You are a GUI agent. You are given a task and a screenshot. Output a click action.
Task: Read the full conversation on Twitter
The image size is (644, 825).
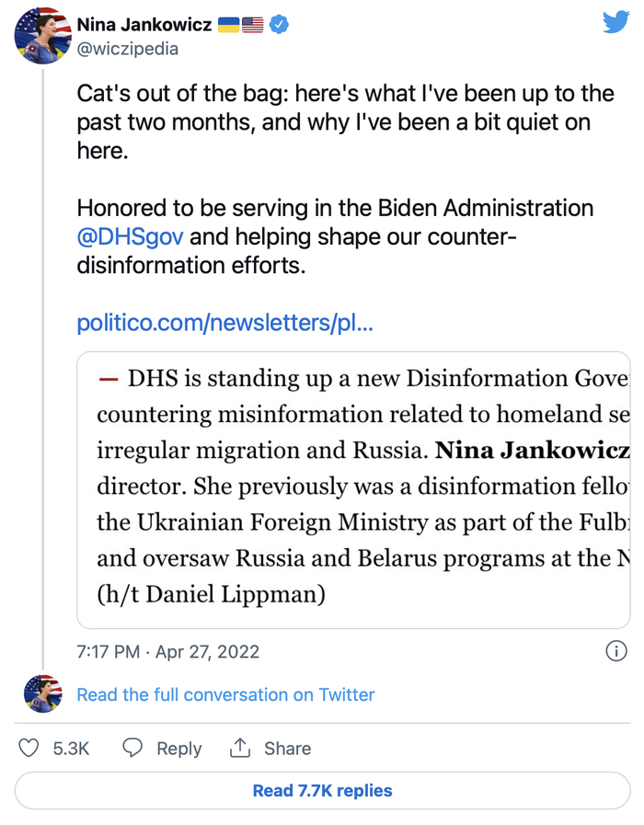(x=225, y=694)
